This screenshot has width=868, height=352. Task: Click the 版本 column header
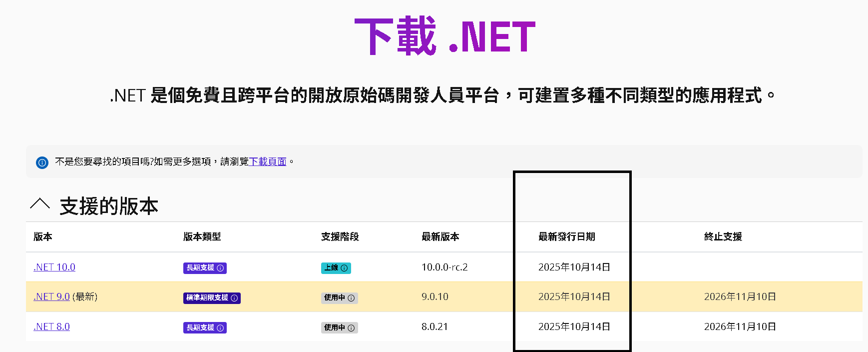pos(43,236)
